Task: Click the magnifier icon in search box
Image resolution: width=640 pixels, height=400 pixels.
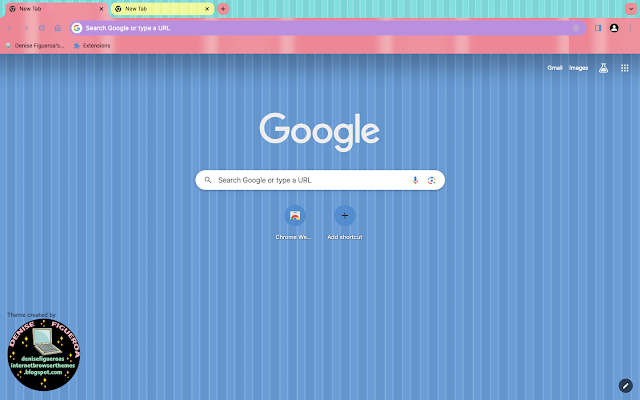Action: click(208, 180)
